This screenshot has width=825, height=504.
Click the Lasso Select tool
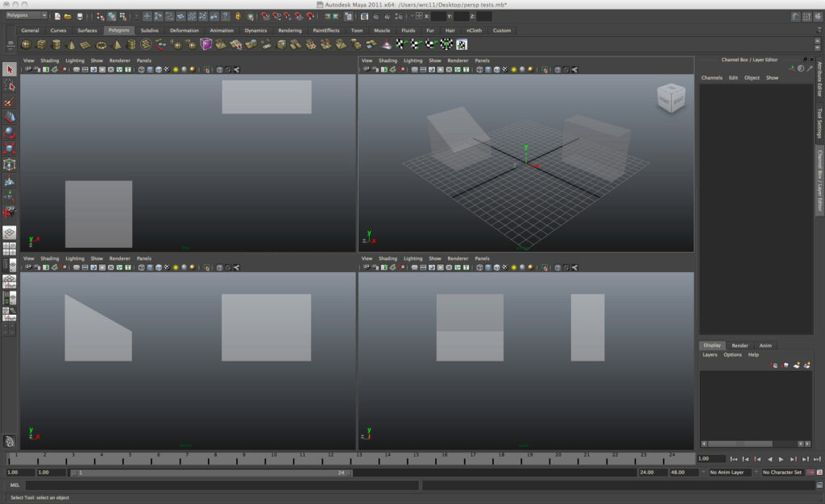pos(10,85)
